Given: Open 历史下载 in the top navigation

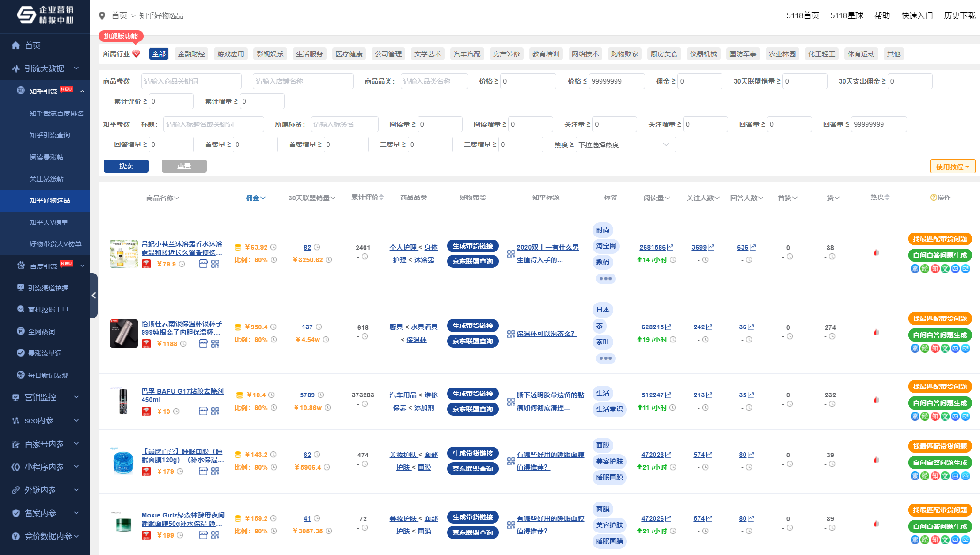Looking at the screenshot, I should 960,15.
